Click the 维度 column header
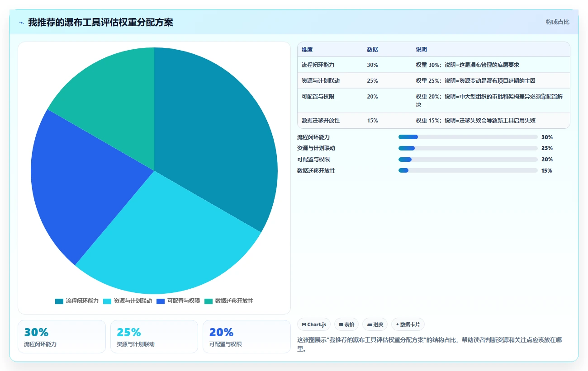 (x=307, y=50)
